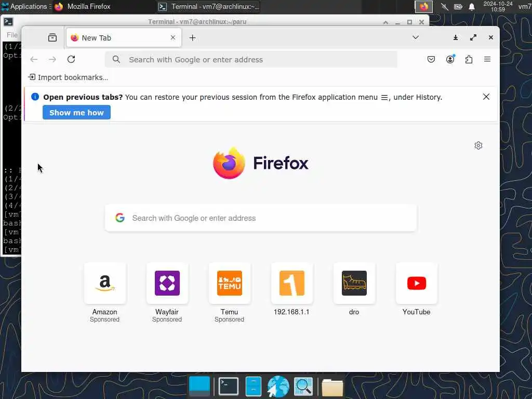Click the panel clock showing 10:59
Screen dimensions: 532x399
point(498,6)
